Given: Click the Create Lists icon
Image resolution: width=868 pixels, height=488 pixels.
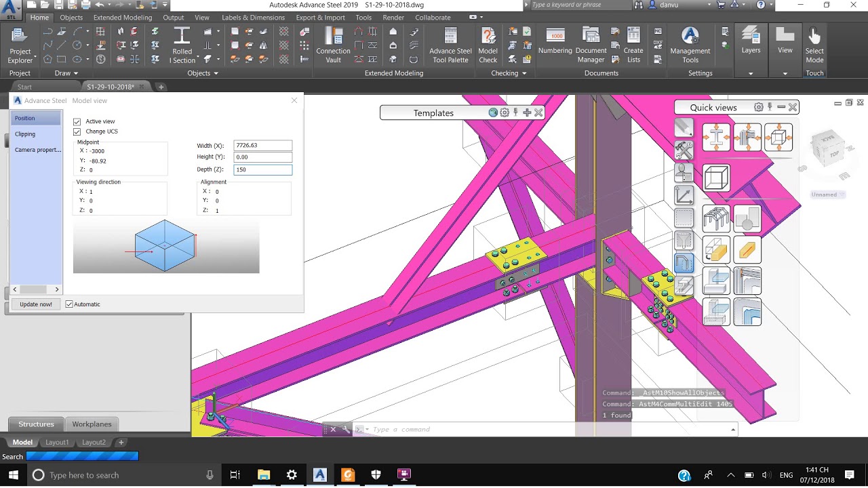Looking at the screenshot, I should pyautogui.click(x=633, y=45).
